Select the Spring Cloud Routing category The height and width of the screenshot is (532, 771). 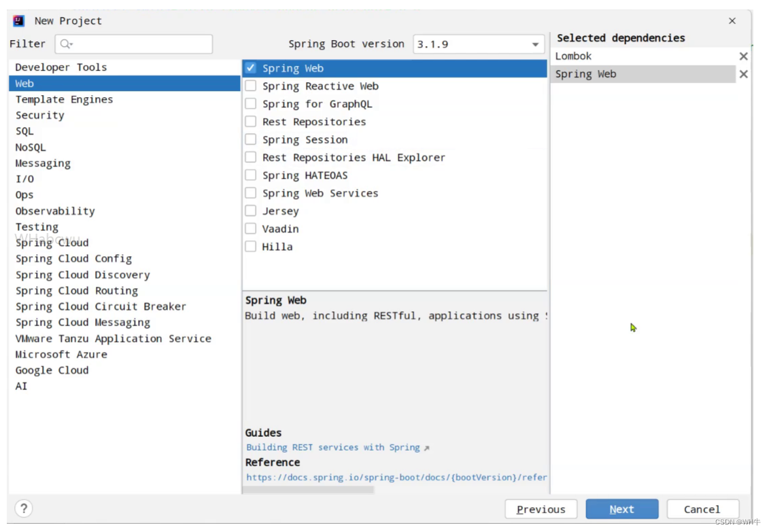click(x=124, y=291)
